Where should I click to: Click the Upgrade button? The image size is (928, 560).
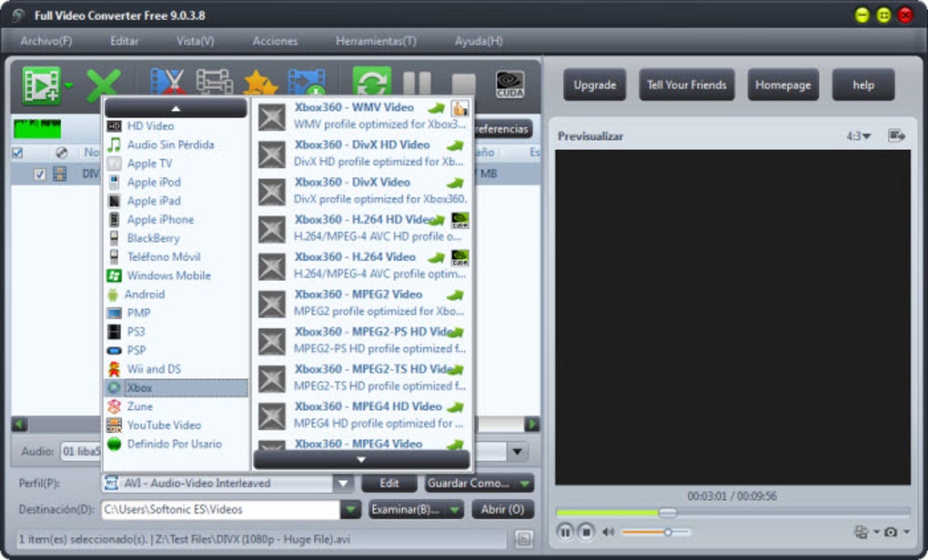[x=595, y=84]
